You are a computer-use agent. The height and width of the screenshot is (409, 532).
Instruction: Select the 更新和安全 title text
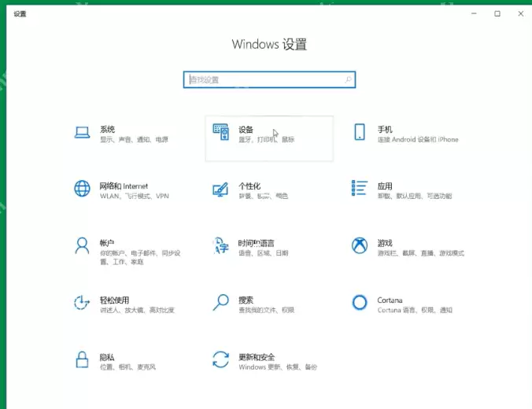(257, 357)
